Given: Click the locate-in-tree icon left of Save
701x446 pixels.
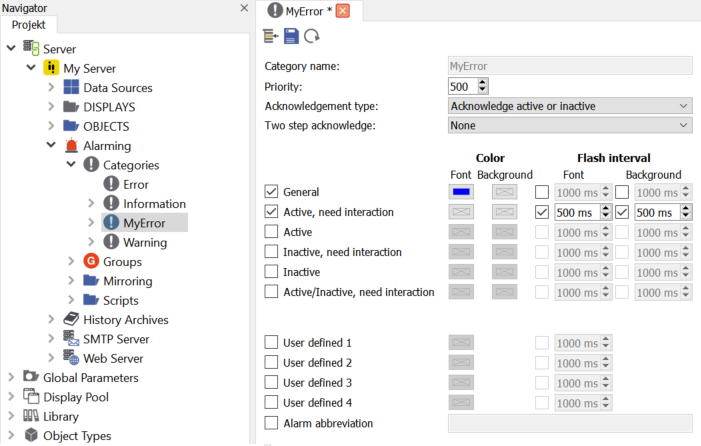Looking at the screenshot, I should click(x=271, y=36).
